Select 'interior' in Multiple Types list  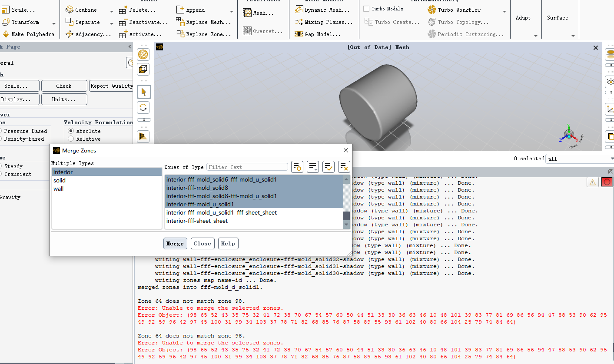tap(107, 172)
